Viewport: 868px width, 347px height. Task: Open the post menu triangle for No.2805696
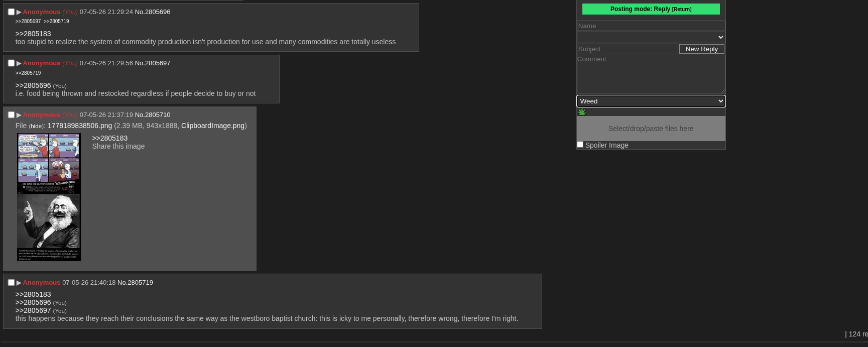tap(19, 12)
